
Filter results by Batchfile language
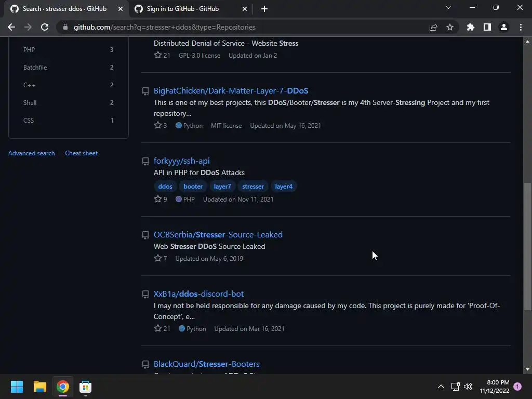pyautogui.click(x=68, y=67)
